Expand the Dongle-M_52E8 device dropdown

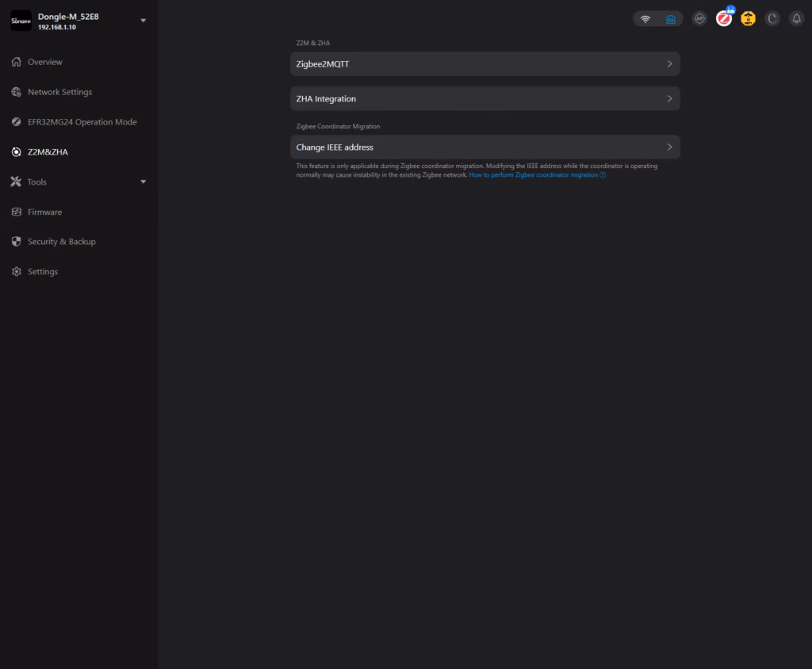click(x=143, y=21)
